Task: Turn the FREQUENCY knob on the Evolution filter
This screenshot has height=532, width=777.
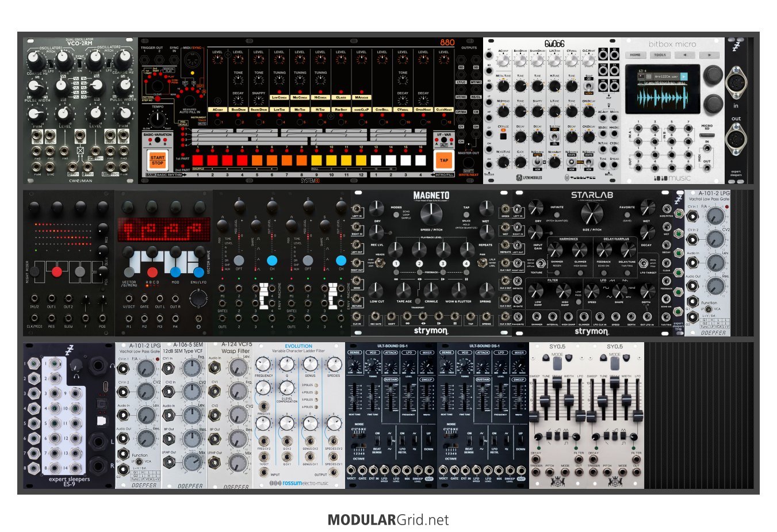Action: pos(263,363)
